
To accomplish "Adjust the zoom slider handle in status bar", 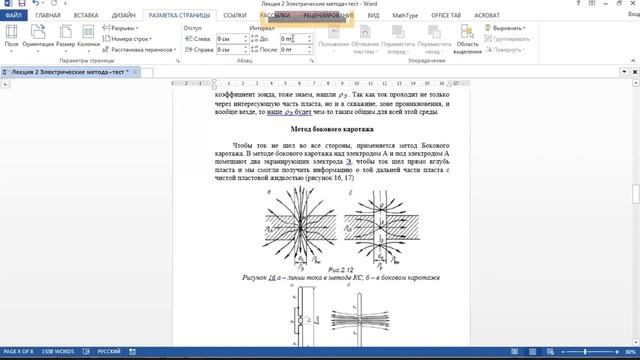I will coord(585,351).
